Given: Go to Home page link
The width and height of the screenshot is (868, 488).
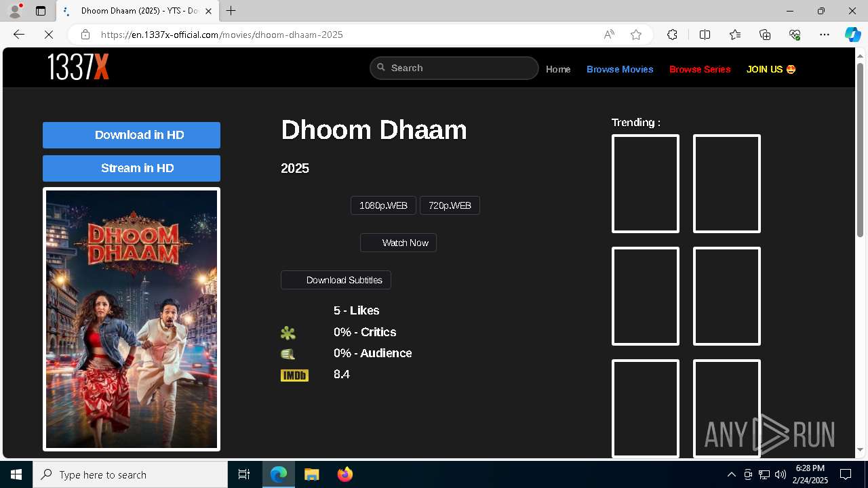Looking at the screenshot, I should 558,69.
